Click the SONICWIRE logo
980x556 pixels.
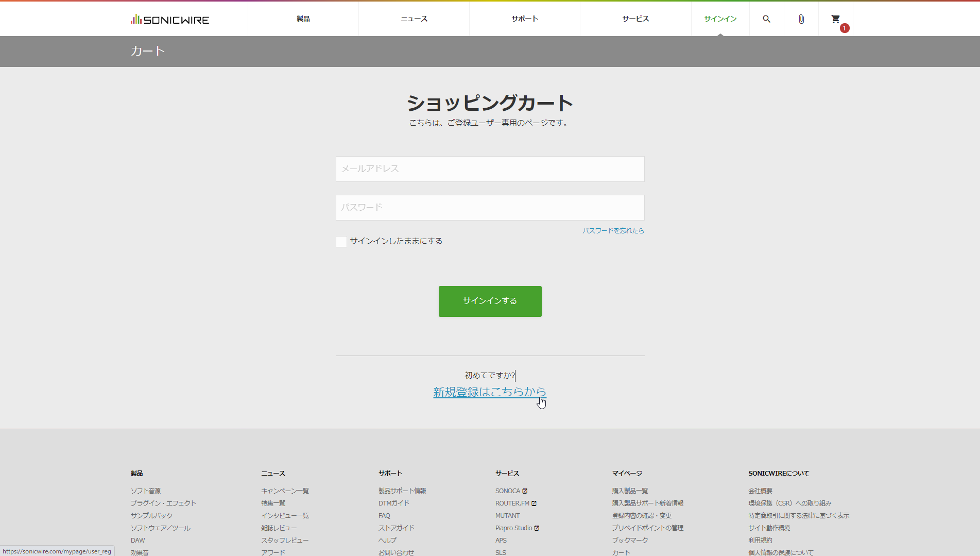tap(170, 20)
